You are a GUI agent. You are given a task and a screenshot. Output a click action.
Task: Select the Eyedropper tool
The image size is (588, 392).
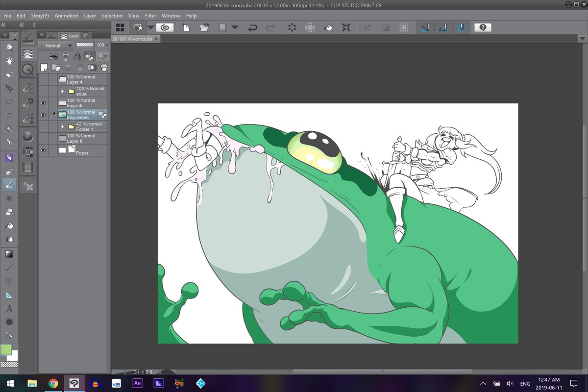point(9,116)
